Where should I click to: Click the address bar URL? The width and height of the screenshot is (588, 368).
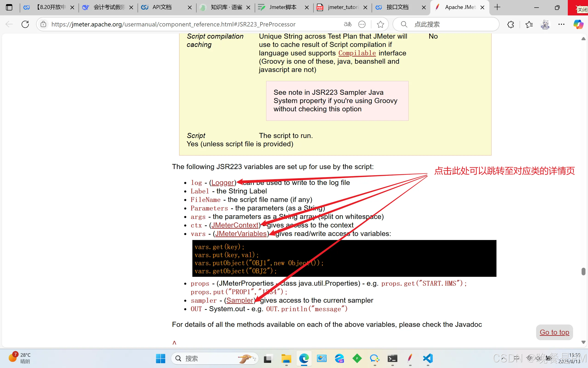click(x=173, y=24)
